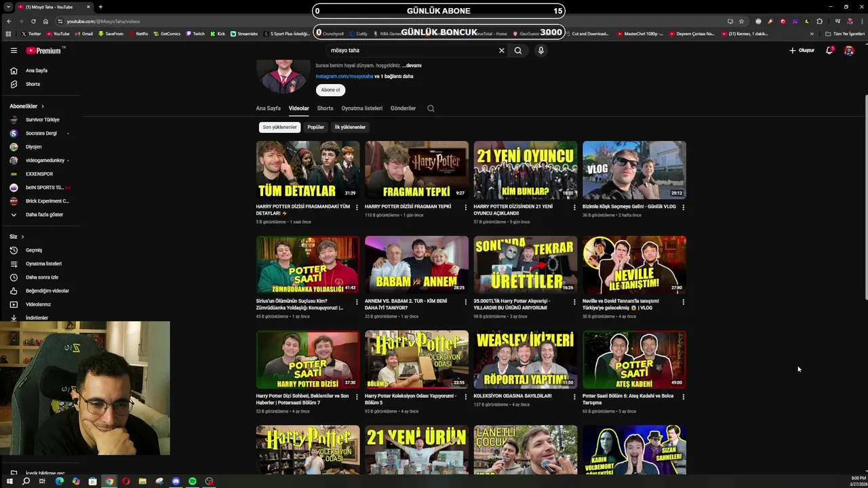Expand the Siz section chevron

tap(22, 237)
